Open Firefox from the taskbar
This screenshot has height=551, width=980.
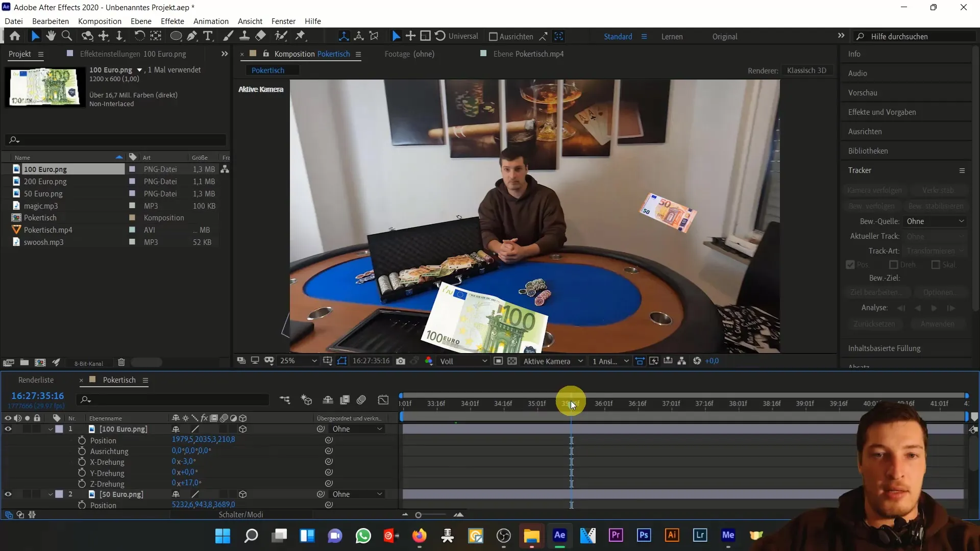pyautogui.click(x=420, y=535)
